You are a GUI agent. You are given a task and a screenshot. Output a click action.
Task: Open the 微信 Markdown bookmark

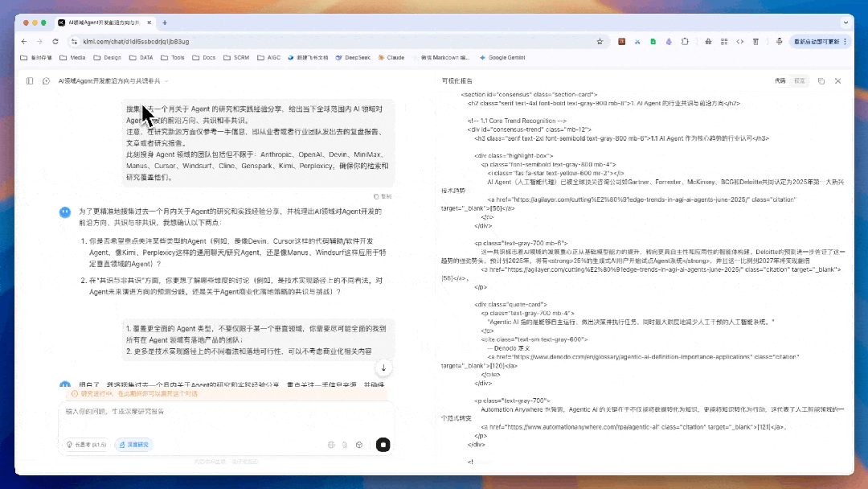point(441,58)
